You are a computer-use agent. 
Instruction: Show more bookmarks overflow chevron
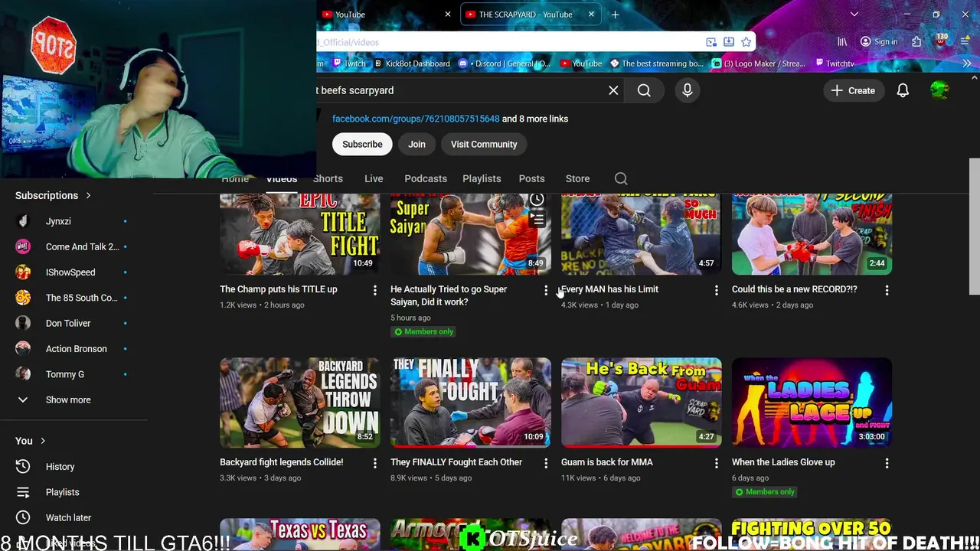point(967,64)
